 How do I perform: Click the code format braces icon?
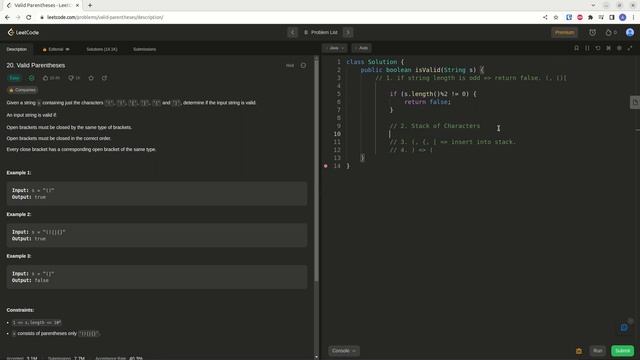[587, 48]
